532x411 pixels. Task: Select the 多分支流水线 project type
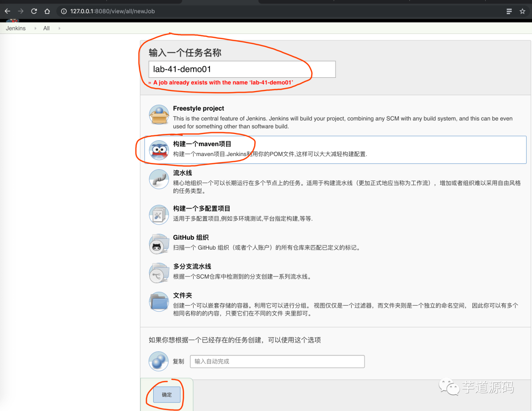tap(159, 272)
